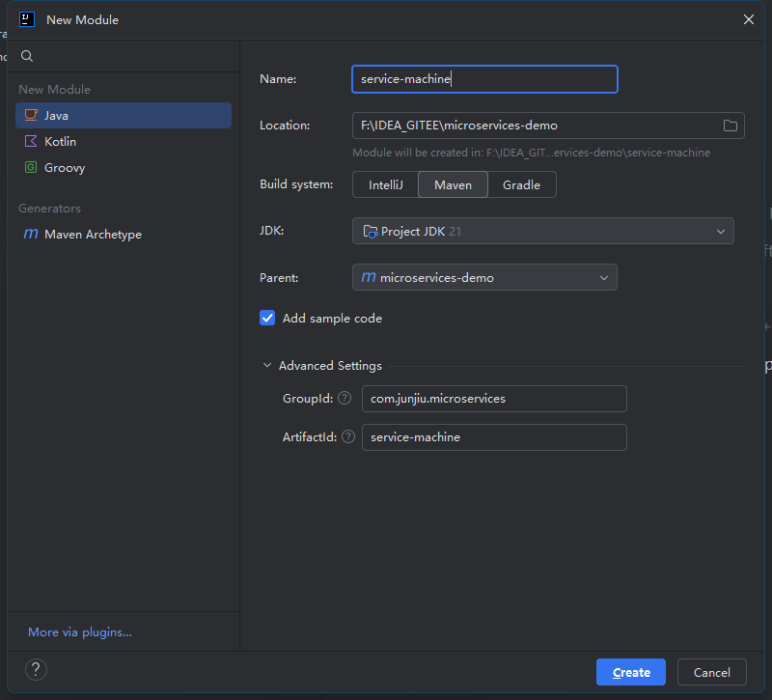The image size is (772, 700).
Task: Browse location with the folder icon
Action: [x=731, y=126]
